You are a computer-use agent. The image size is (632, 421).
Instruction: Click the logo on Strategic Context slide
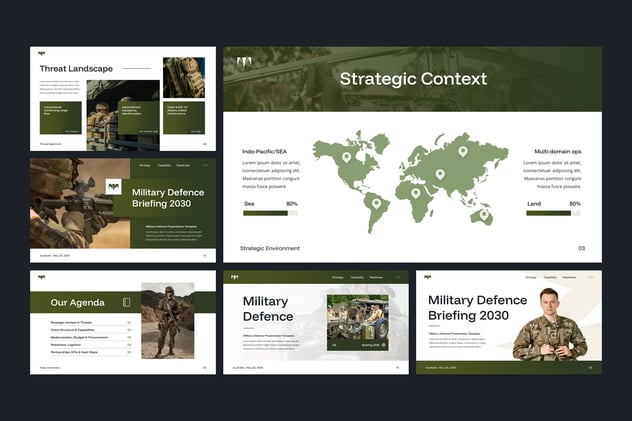(244, 64)
